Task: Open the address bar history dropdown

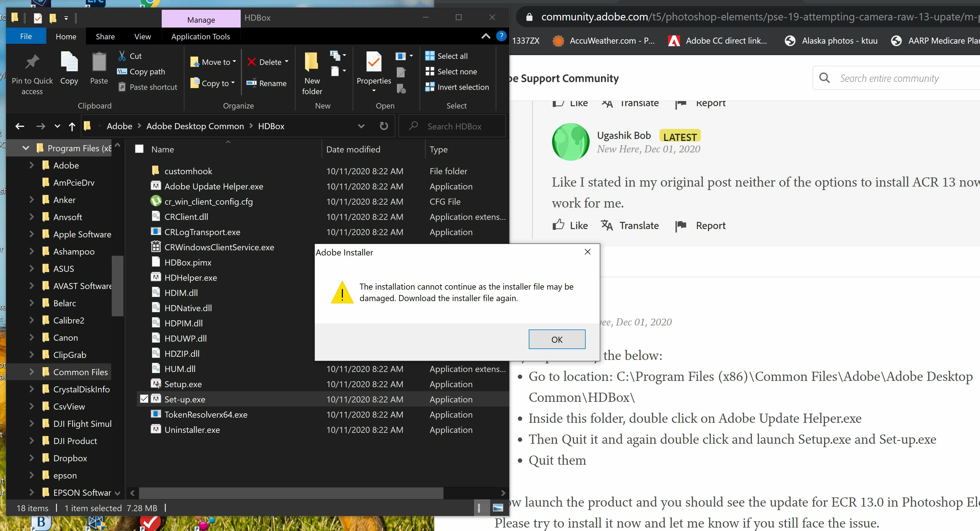Action: 361,126
